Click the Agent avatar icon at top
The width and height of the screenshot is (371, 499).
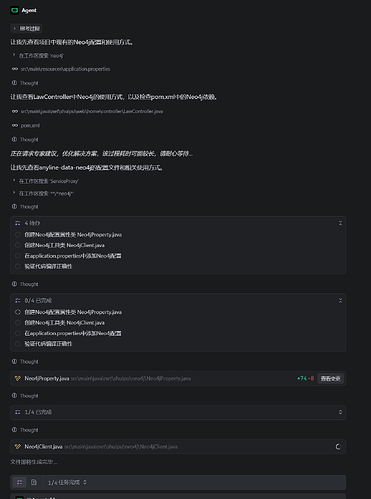coord(14,10)
